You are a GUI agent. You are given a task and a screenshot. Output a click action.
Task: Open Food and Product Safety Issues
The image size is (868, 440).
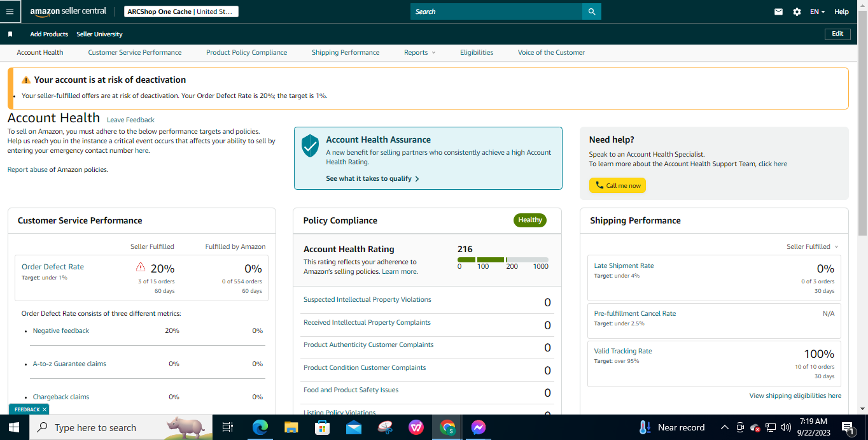pos(351,390)
